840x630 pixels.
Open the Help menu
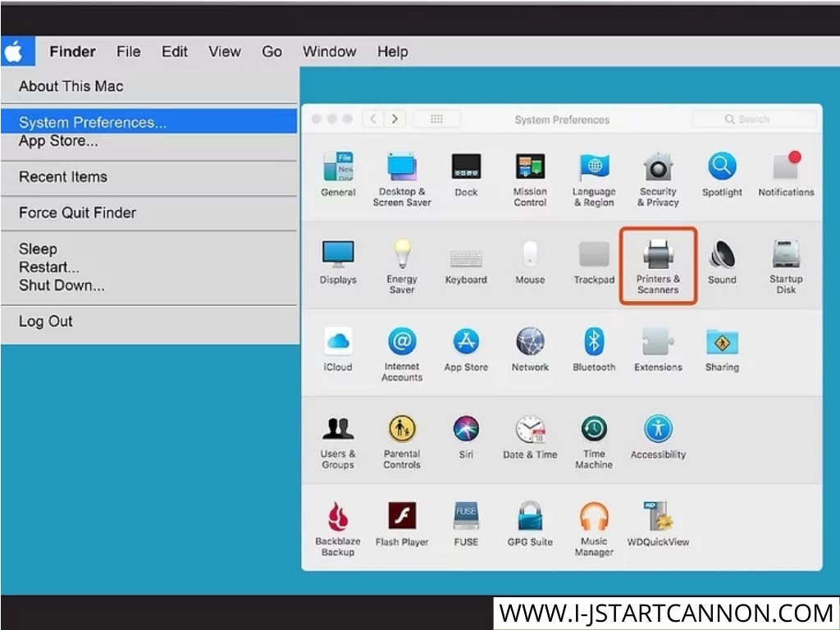pos(393,52)
